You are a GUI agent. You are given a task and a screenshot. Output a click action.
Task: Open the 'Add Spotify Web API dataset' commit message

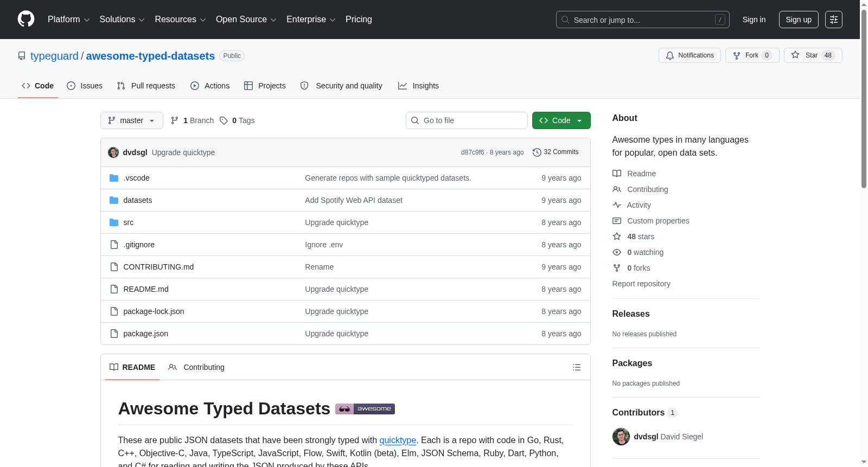354,200
